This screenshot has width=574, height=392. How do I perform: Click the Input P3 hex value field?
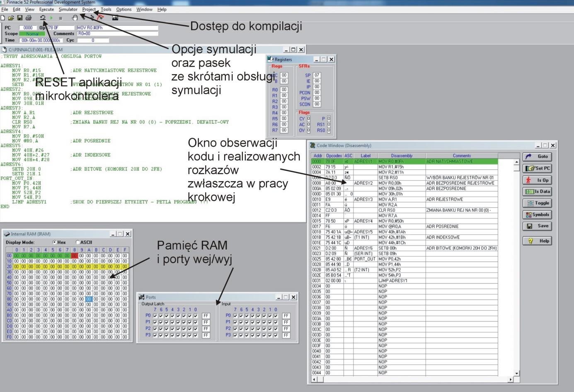point(286,336)
